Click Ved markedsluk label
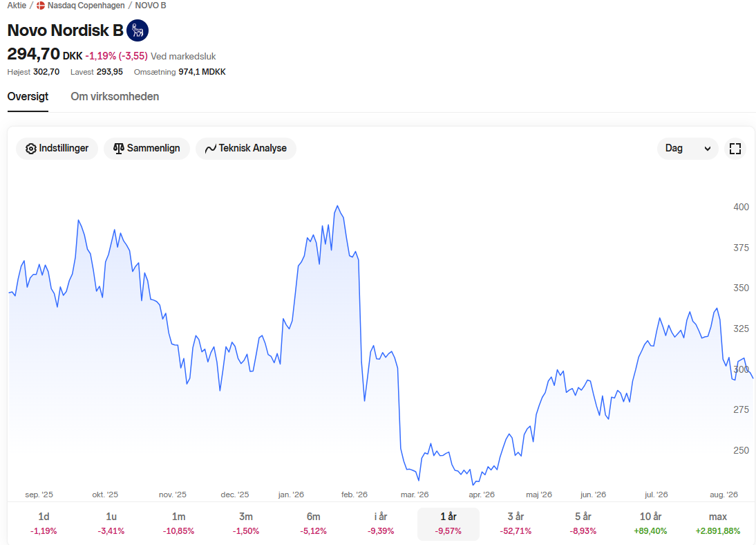Viewport: 756px width, 545px height. (183, 56)
